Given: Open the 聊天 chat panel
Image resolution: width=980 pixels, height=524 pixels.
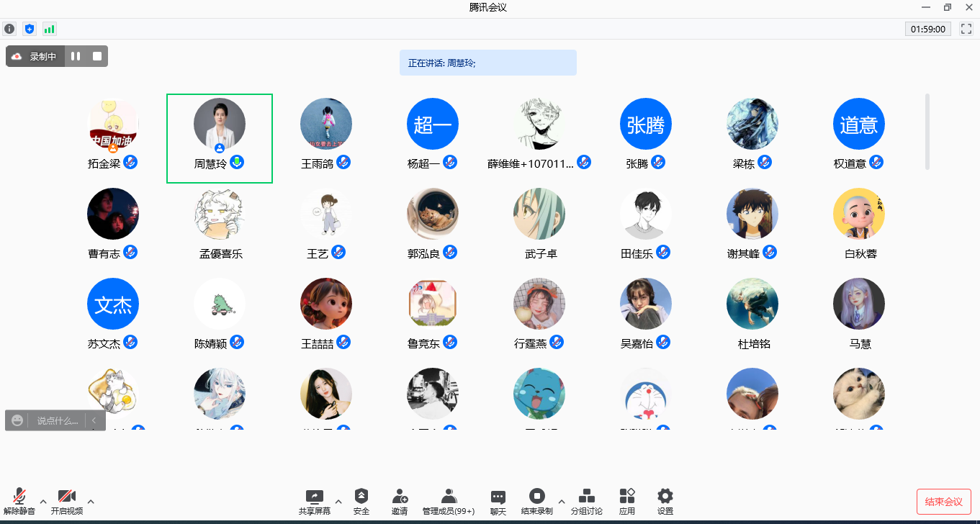Looking at the screenshot, I should 498,502.
